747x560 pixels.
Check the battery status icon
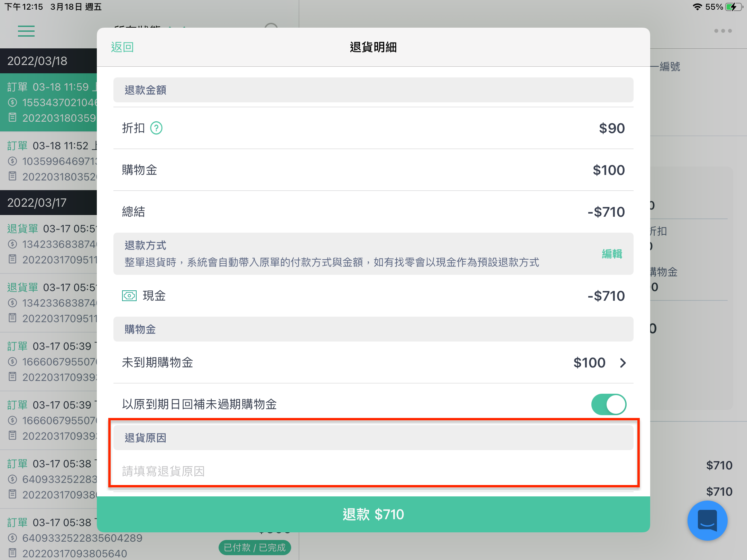(x=734, y=7)
